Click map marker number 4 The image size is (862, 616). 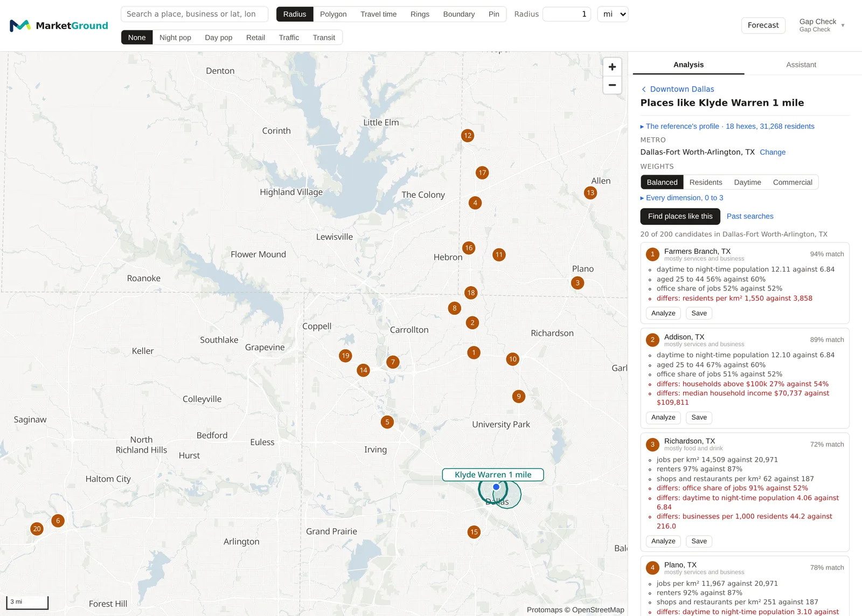tap(475, 203)
